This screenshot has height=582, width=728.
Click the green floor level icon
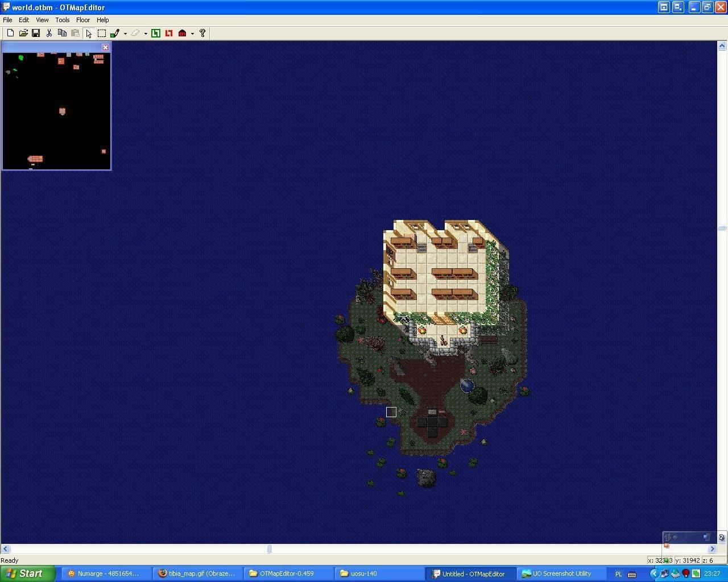[x=156, y=33]
